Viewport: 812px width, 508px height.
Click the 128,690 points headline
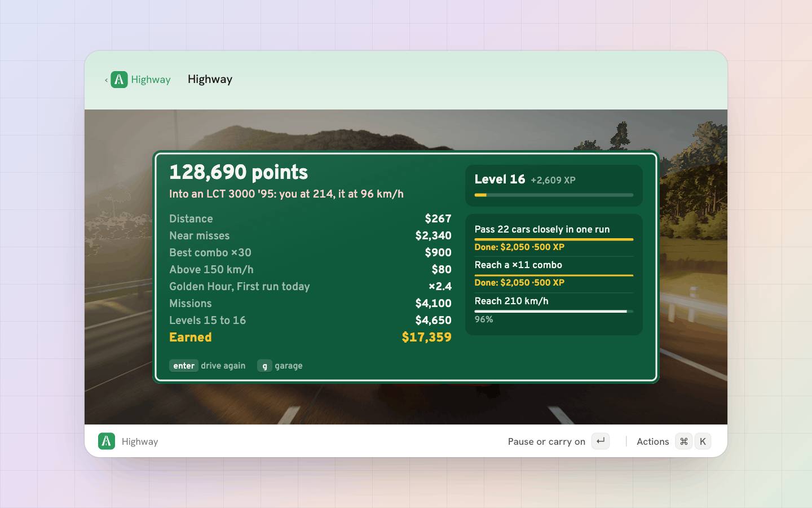[239, 172]
